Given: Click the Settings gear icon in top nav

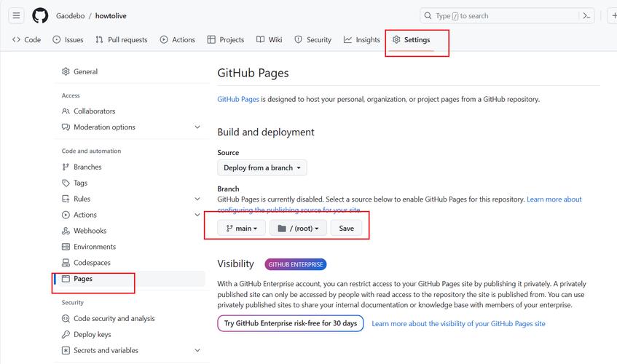Looking at the screenshot, I should [396, 40].
